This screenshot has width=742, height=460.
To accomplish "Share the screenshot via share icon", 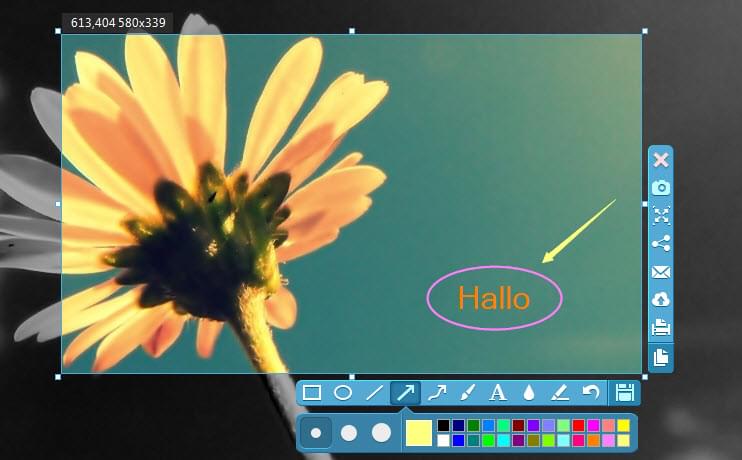I will [660, 243].
